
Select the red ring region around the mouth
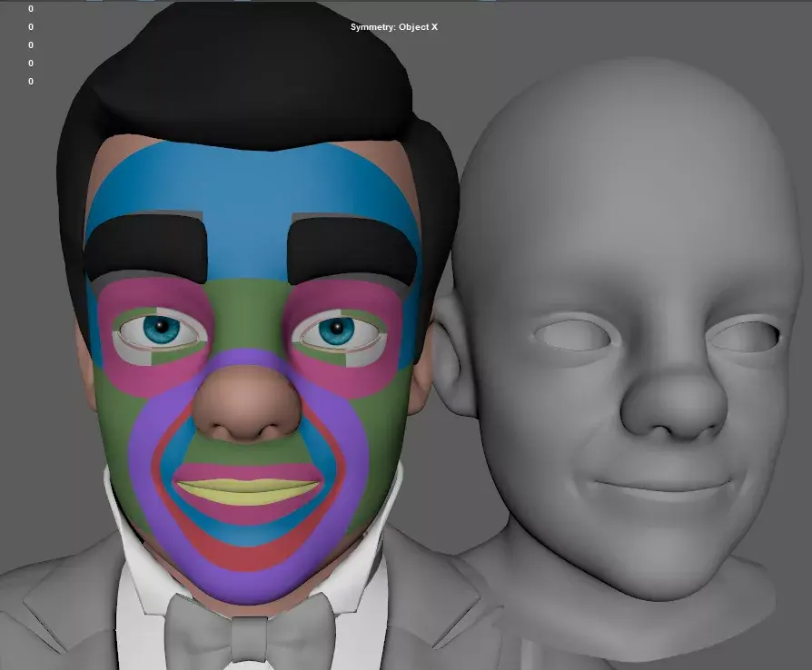pos(247,555)
